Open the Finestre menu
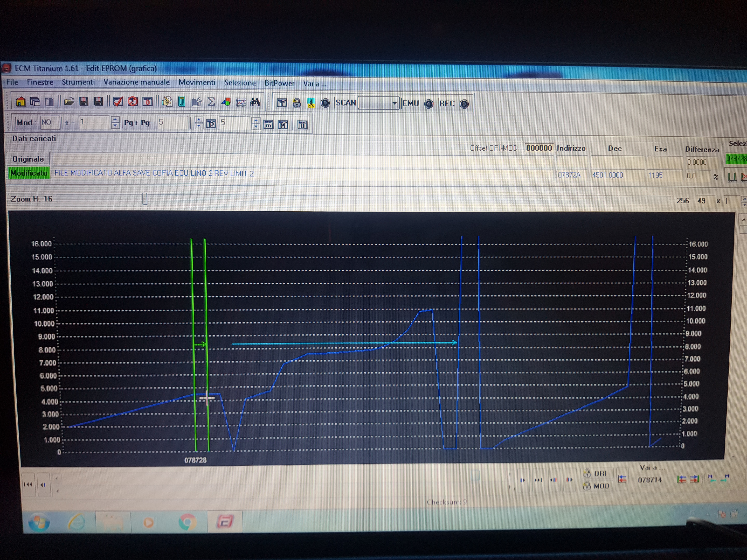 click(x=40, y=82)
